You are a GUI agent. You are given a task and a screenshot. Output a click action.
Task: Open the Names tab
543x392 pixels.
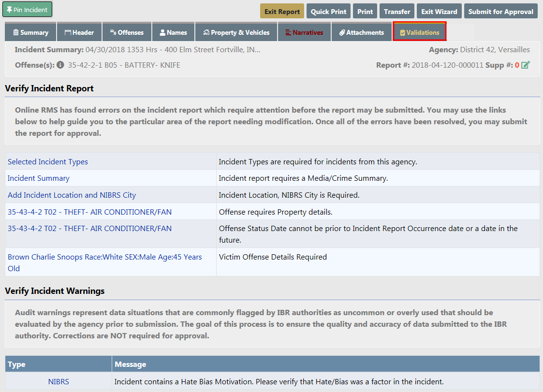pyautogui.click(x=173, y=32)
